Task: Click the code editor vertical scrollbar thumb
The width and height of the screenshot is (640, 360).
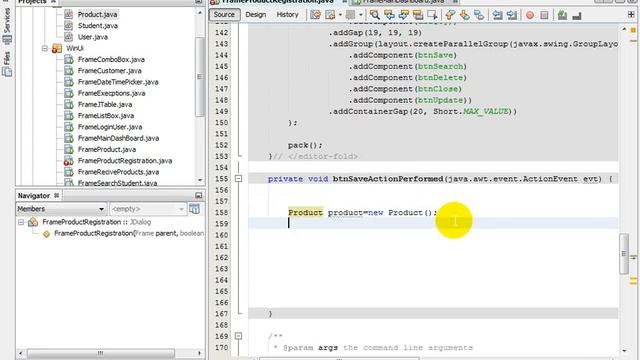Action: tap(623, 253)
